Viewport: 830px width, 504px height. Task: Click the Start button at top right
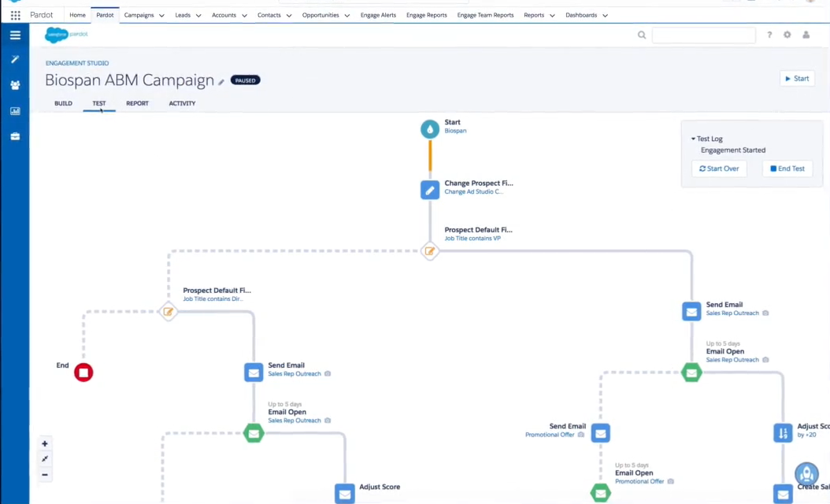click(797, 78)
